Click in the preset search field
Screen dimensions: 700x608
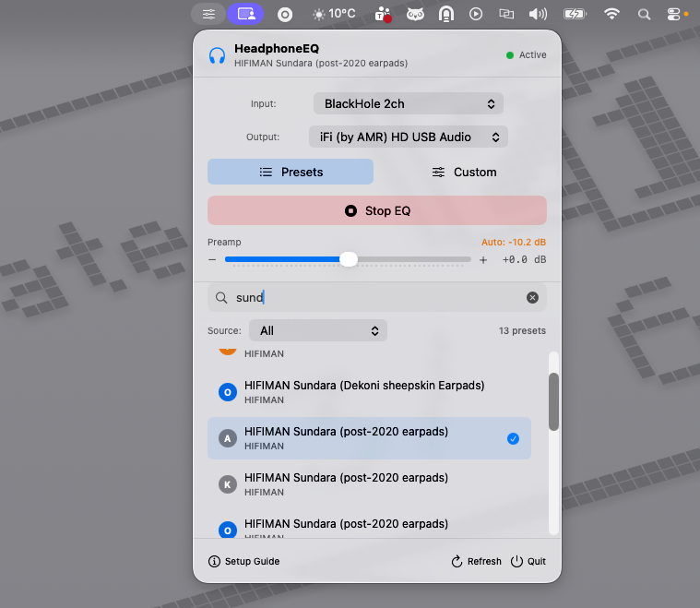[377, 297]
